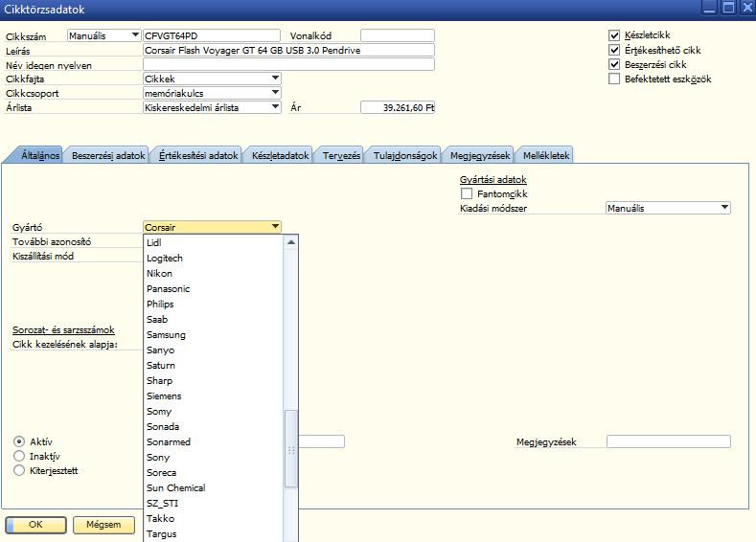This screenshot has height=542, width=756.
Task: Open the Tulajdonságok tab
Action: (x=405, y=155)
